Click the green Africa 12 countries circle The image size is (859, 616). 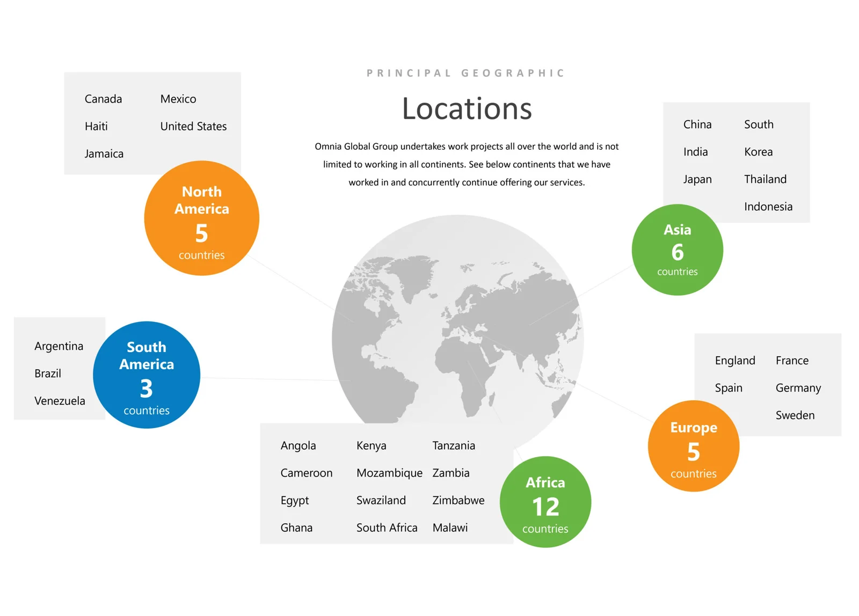pos(545,502)
